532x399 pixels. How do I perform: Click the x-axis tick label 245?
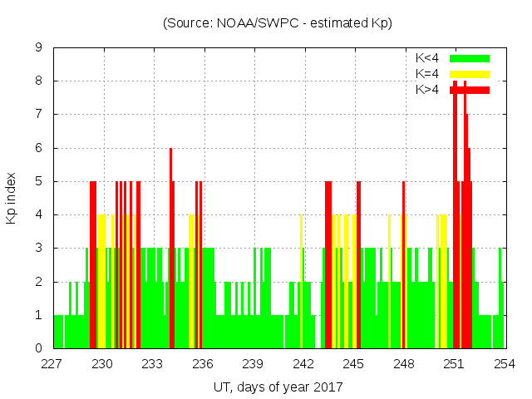[x=353, y=363]
